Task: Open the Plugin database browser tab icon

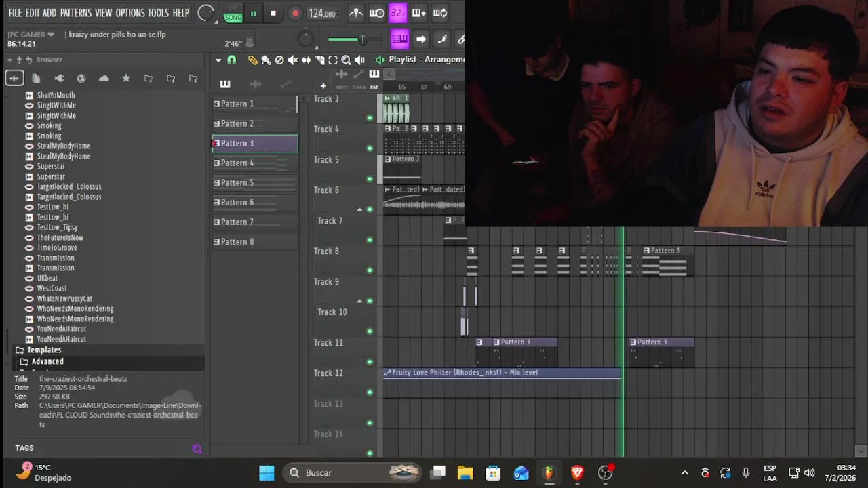Action: (x=59, y=79)
